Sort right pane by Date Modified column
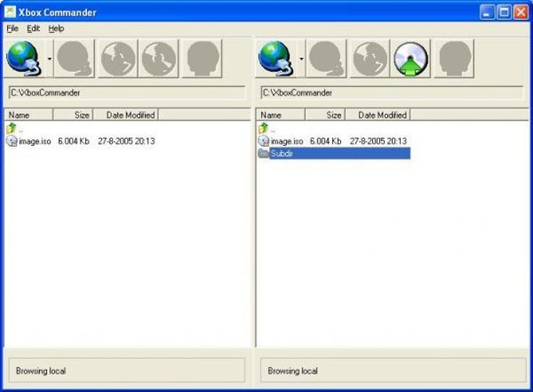 pyautogui.click(x=378, y=115)
